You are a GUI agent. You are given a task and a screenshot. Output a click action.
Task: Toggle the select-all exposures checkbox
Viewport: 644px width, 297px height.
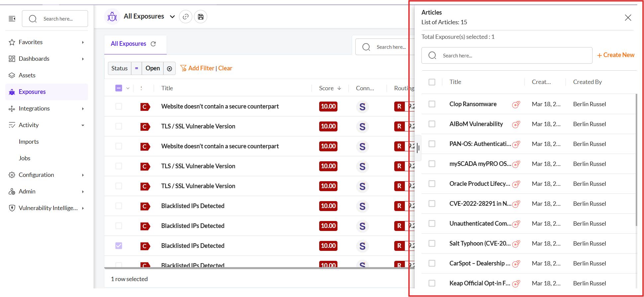click(119, 88)
